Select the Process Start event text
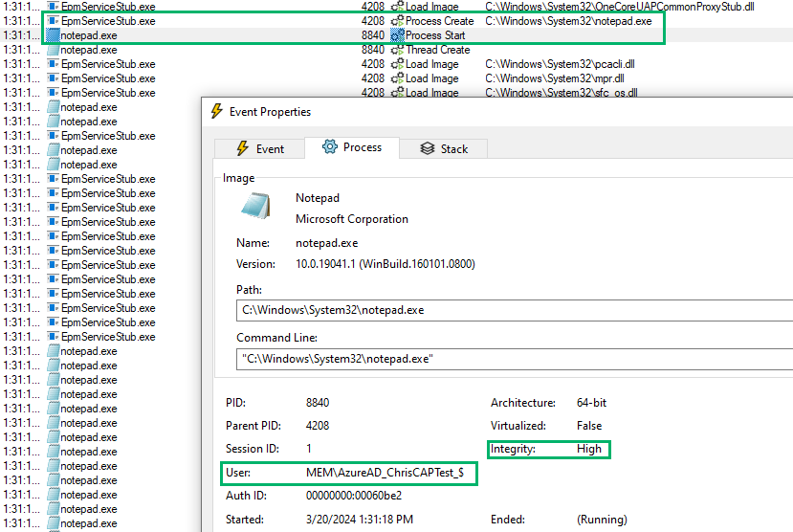This screenshot has width=793, height=532. click(x=435, y=35)
